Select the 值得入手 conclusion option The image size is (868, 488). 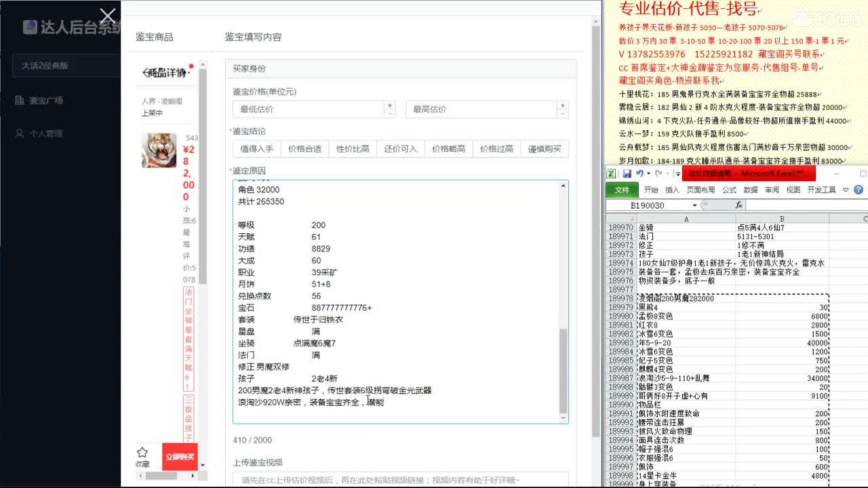point(257,149)
